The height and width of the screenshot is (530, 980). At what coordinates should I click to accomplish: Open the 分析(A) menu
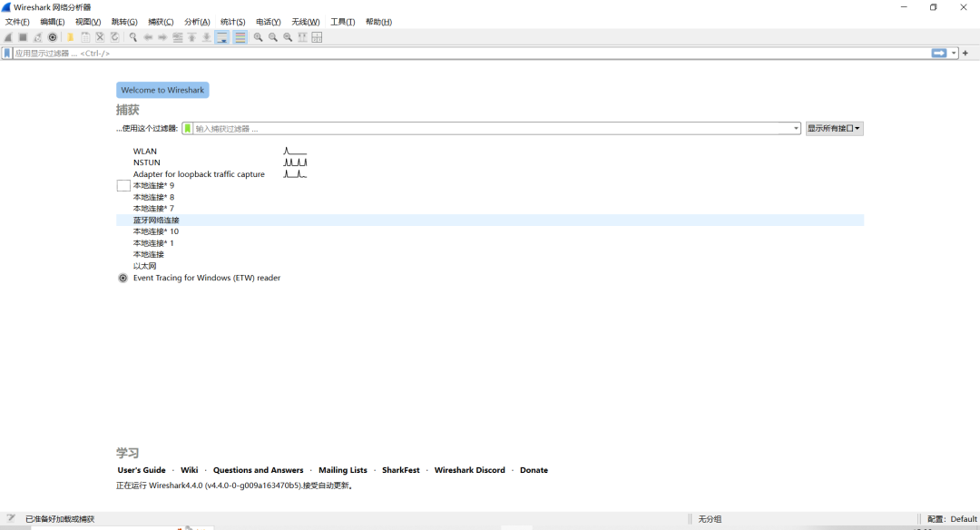[x=197, y=22]
